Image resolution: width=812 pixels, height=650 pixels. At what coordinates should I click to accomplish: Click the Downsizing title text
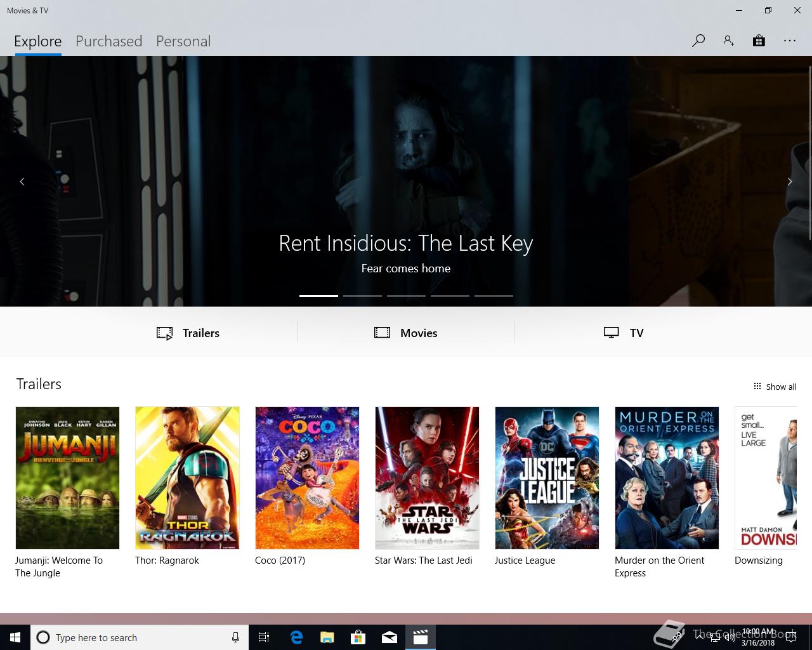[x=759, y=560]
